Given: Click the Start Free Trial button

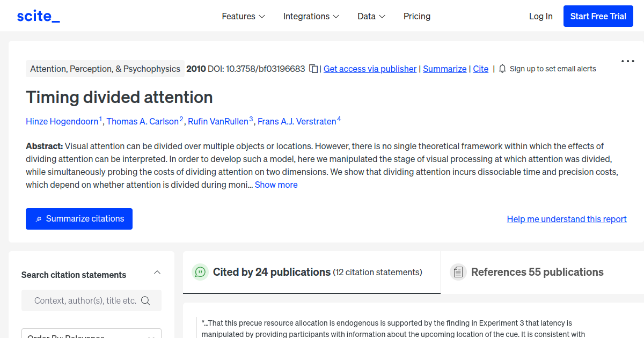Looking at the screenshot, I should [x=598, y=16].
